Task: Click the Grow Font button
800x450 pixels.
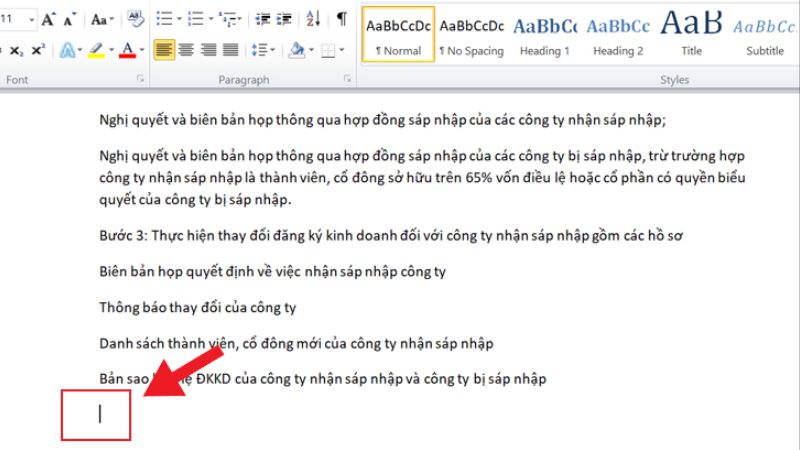Action: coord(48,20)
